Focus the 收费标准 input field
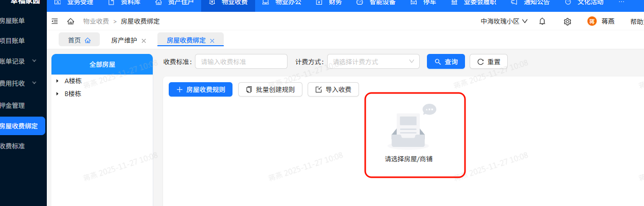This screenshot has height=206, width=644. pos(241,61)
